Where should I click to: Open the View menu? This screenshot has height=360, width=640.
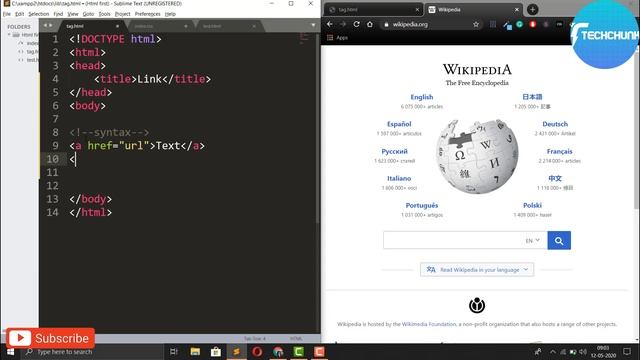click(x=73, y=14)
